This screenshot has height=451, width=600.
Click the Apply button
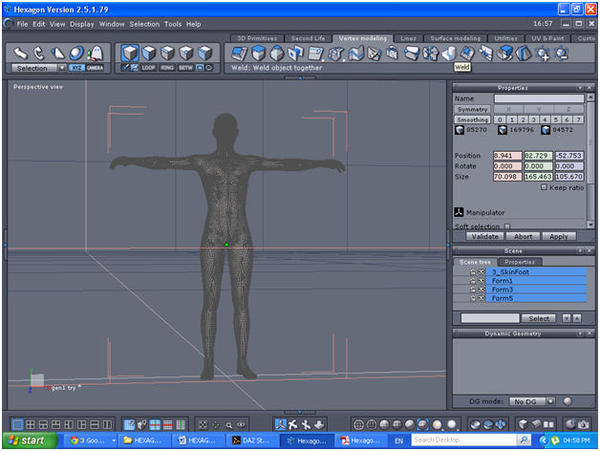558,236
